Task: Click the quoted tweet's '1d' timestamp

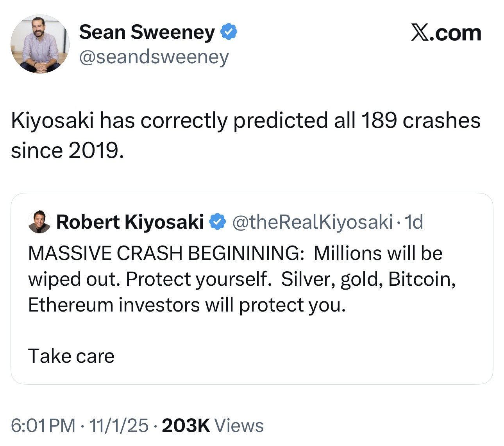Action: [x=414, y=222]
